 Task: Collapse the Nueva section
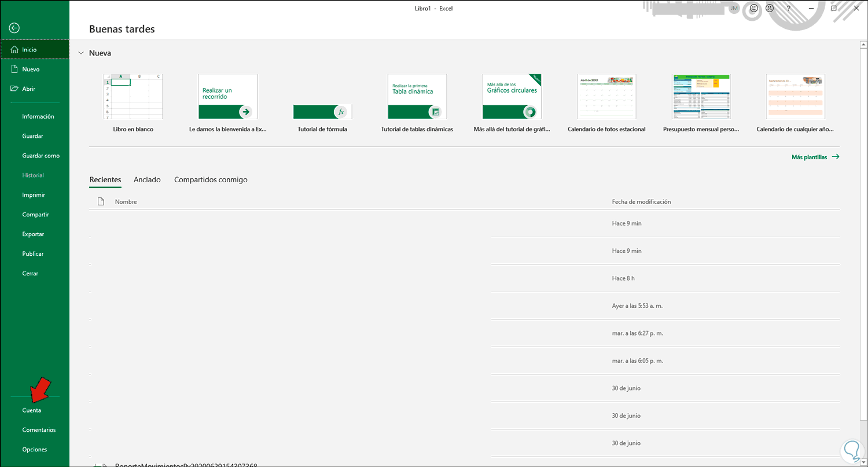pyautogui.click(x=81, y=53)
